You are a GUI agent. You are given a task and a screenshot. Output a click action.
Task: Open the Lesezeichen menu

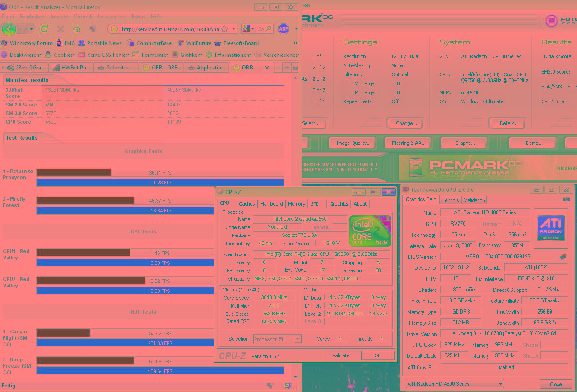click(112, 17)
